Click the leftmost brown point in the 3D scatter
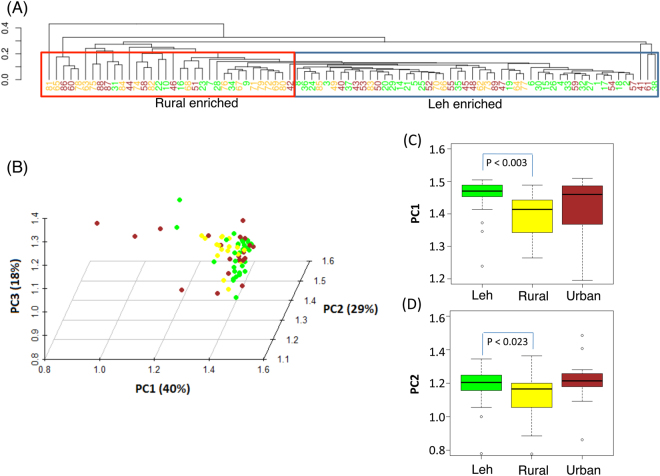 point(97,223)
